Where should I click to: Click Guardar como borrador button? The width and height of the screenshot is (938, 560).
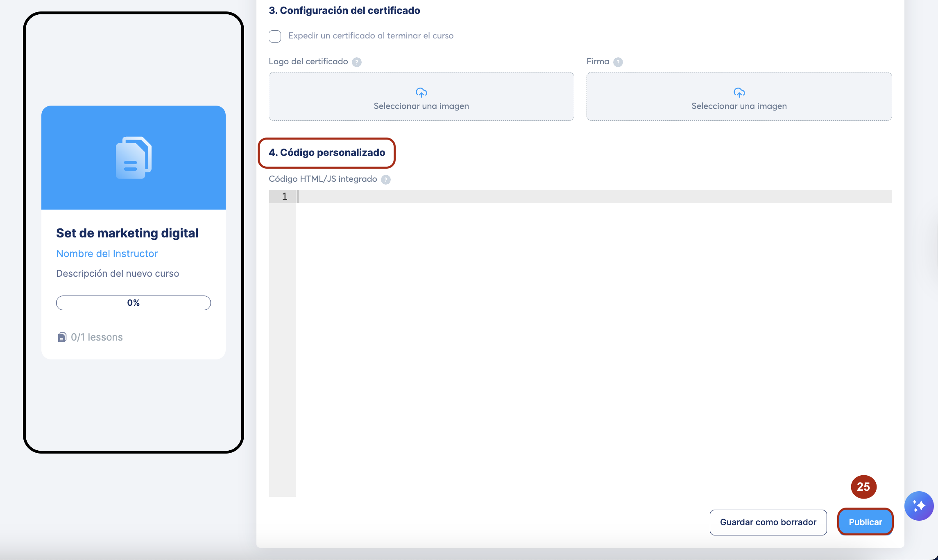coord(768,522)
